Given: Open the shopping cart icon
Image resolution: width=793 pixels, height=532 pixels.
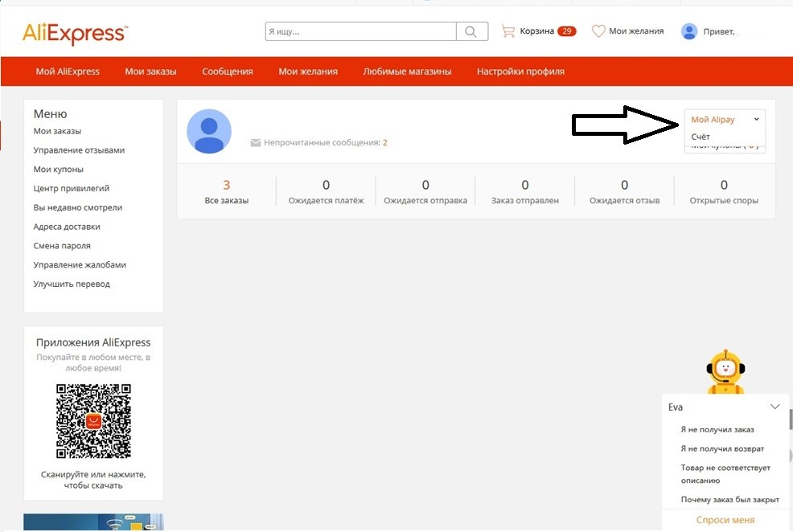Looking at the screenshot, I should pos(507,31).
